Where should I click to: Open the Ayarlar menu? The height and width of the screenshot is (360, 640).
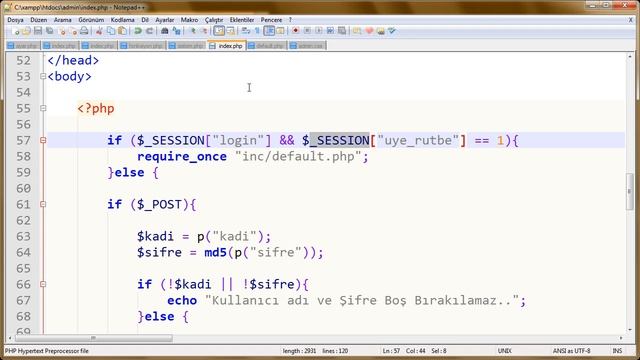[164, 20]
